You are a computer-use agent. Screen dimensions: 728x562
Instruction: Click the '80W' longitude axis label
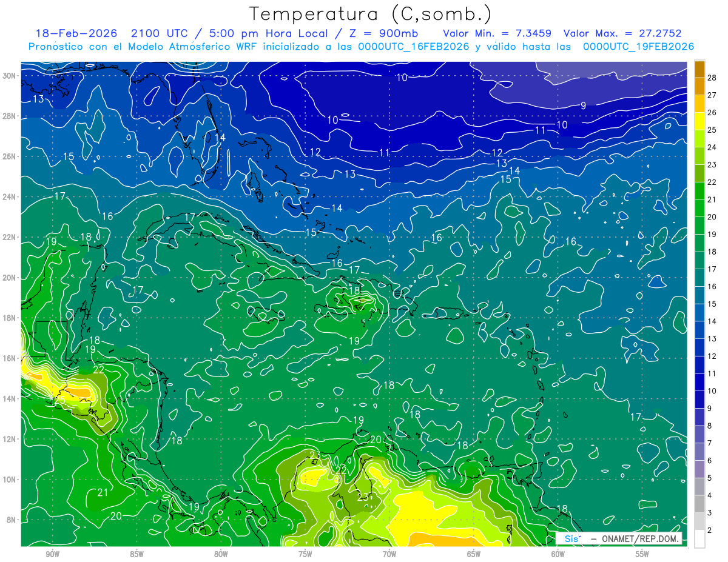221,554
